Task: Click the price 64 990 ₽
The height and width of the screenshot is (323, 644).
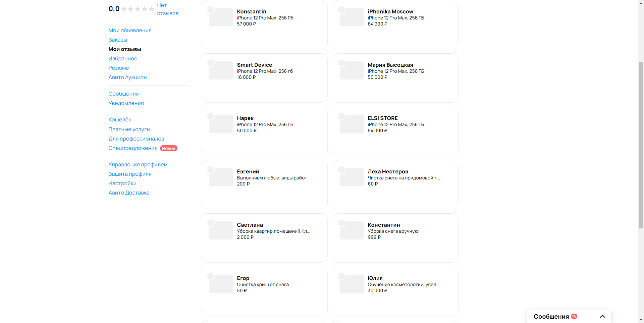Action: point(377,24)
